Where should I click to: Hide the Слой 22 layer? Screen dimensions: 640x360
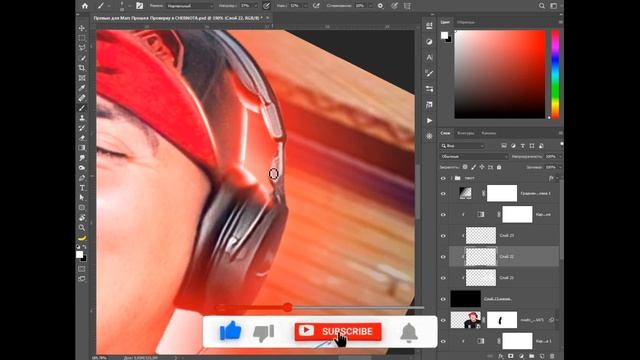tap(443, 257)
